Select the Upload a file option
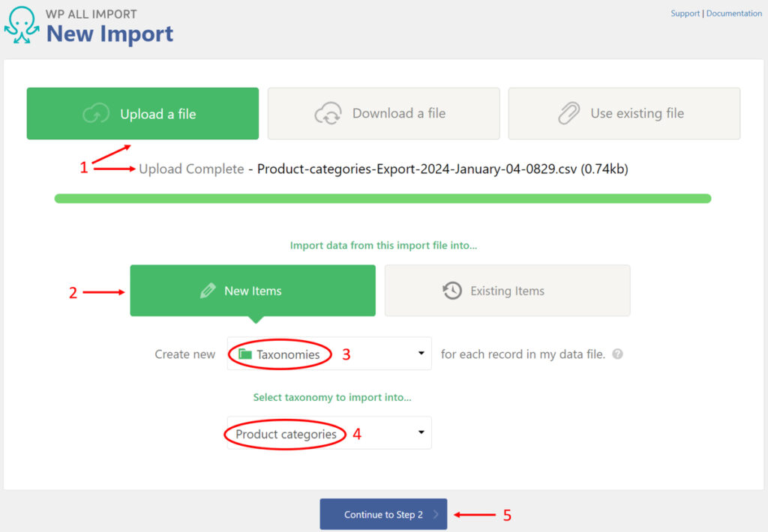 (142, 114)
